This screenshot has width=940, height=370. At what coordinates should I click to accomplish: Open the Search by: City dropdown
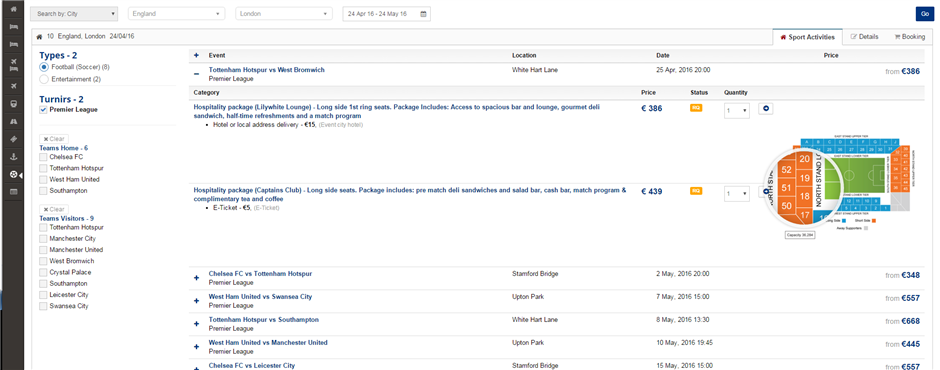[74, 13]
